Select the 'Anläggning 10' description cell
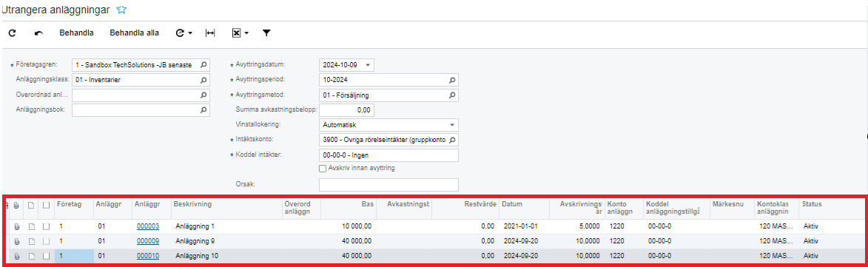Screen dimensions: 868x267 click(x=197, y=256)
